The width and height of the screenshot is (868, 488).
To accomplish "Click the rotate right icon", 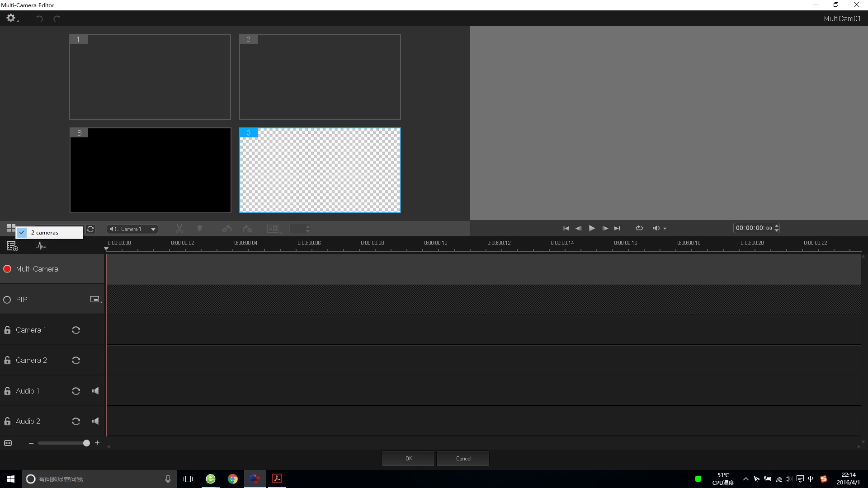I will click(247, 229).
